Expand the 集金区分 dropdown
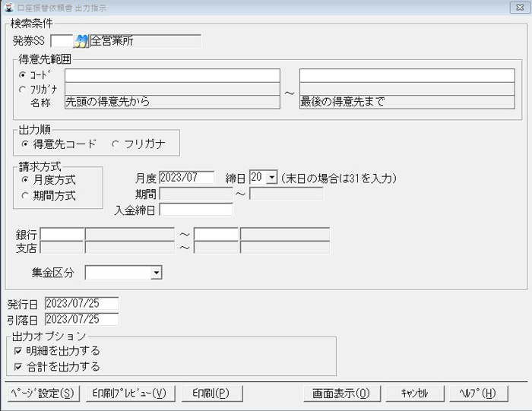Viewport: 532px width, 411px height. [156, 272]
